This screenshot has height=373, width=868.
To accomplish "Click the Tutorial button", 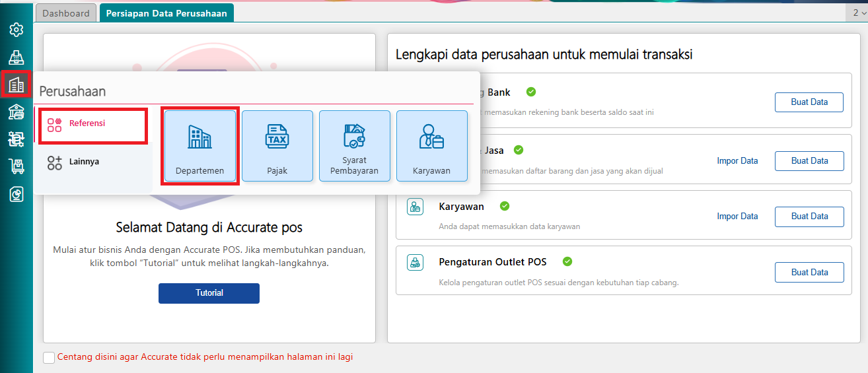I will point(209,293).
